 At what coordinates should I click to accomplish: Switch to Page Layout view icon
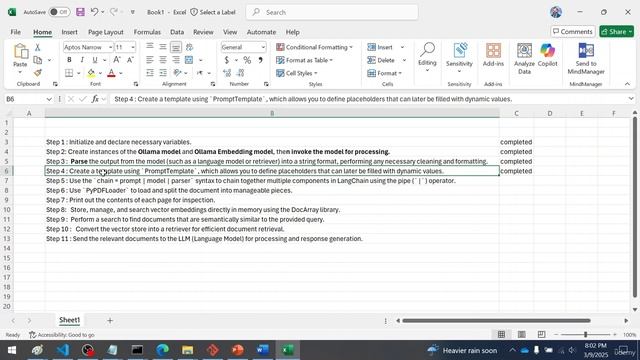tap(522, 334)
